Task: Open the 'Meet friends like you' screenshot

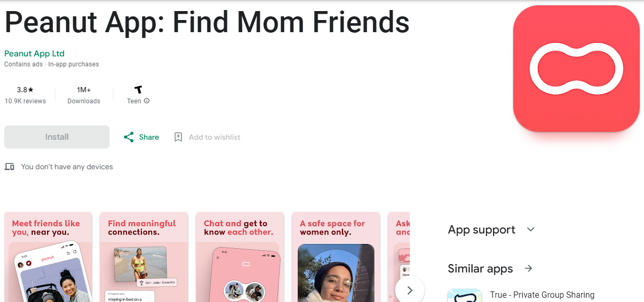Action: click(48, 257)
